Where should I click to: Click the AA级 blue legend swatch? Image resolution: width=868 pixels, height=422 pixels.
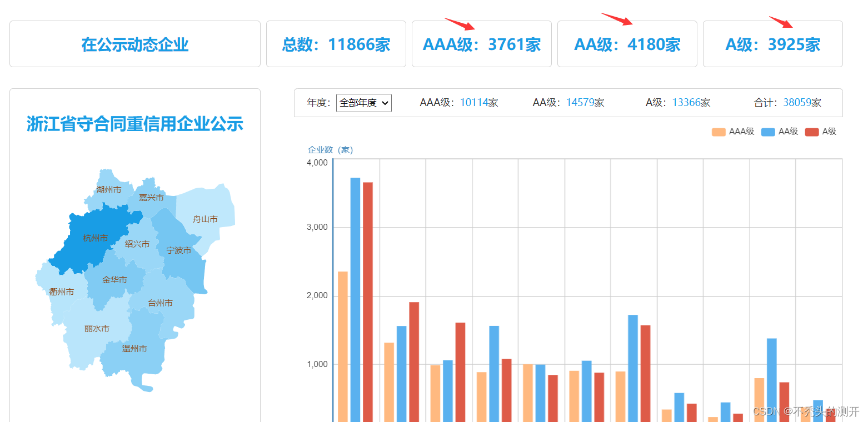pos(768,132)
